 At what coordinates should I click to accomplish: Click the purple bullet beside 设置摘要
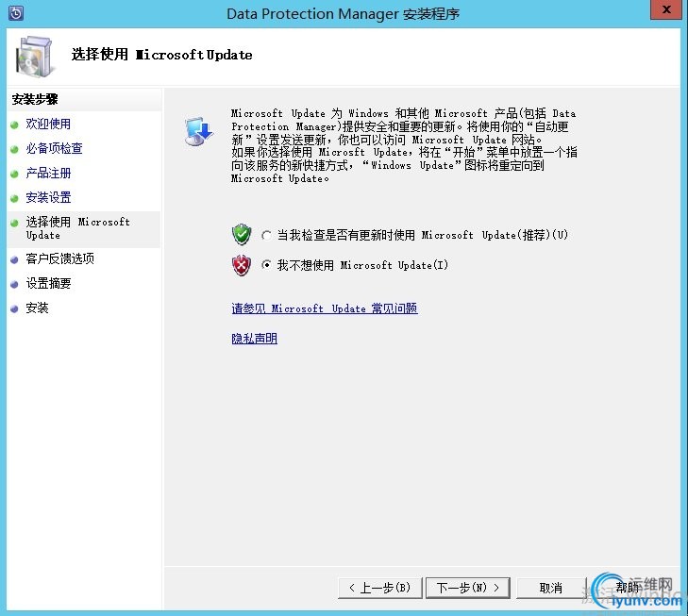click(x=14, y=284)
